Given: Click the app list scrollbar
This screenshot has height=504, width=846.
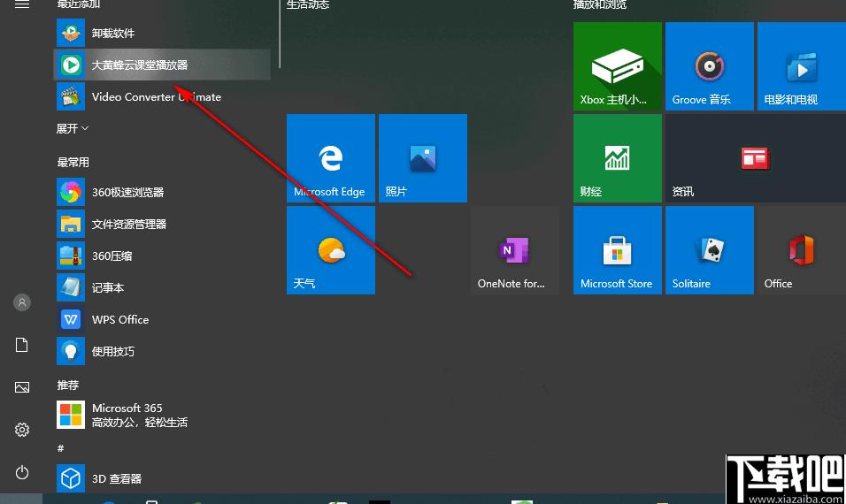Looking at the screenshot, I should [x=280, y=34].
